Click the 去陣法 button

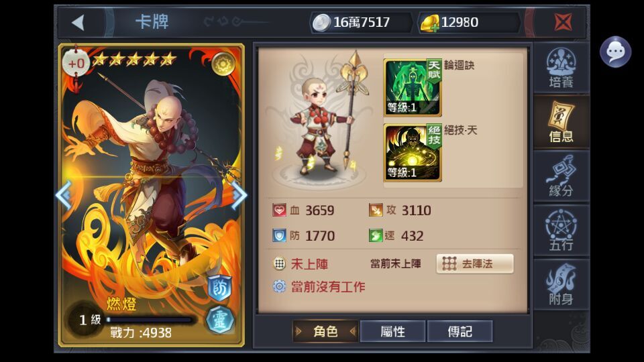pyautogui.click(x=475, y=263)
